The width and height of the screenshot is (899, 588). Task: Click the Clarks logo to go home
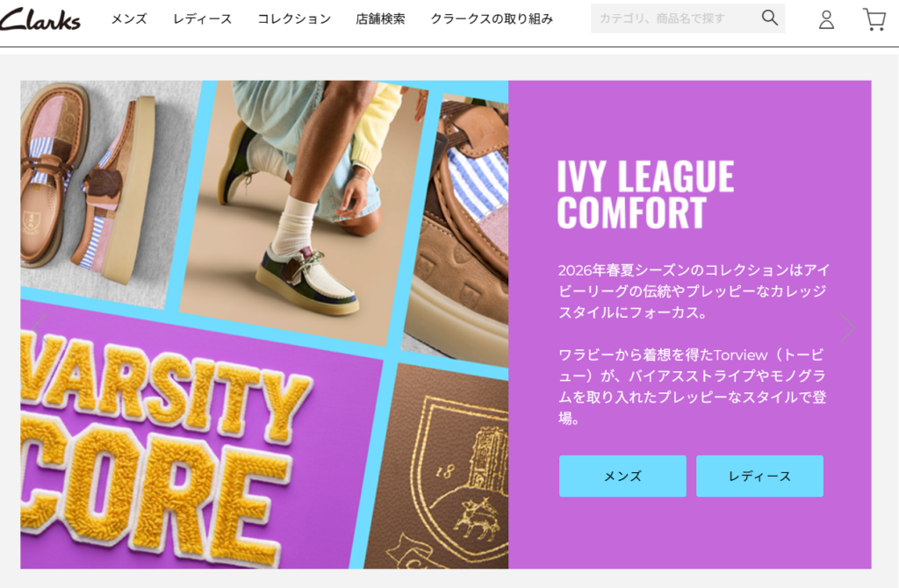coord(40,19)
